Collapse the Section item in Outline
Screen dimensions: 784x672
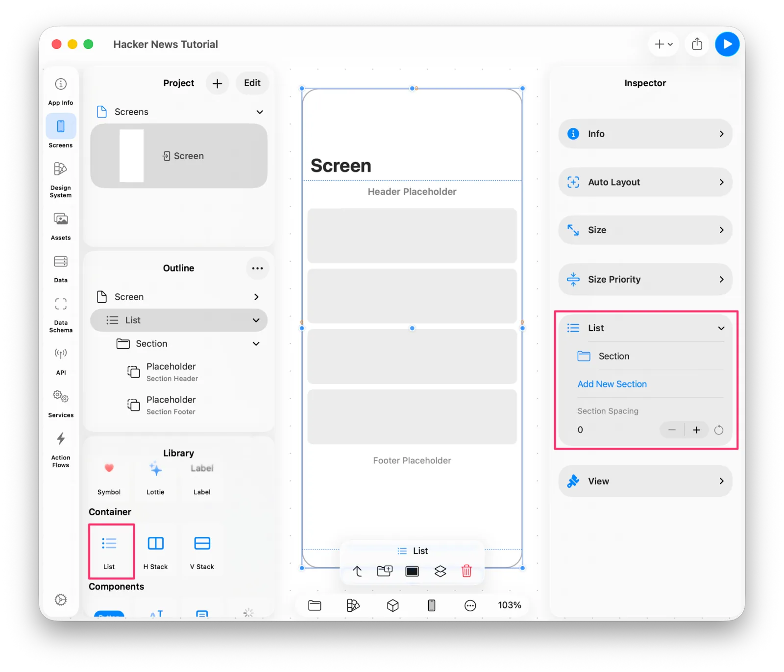click(x=256, y=344)
